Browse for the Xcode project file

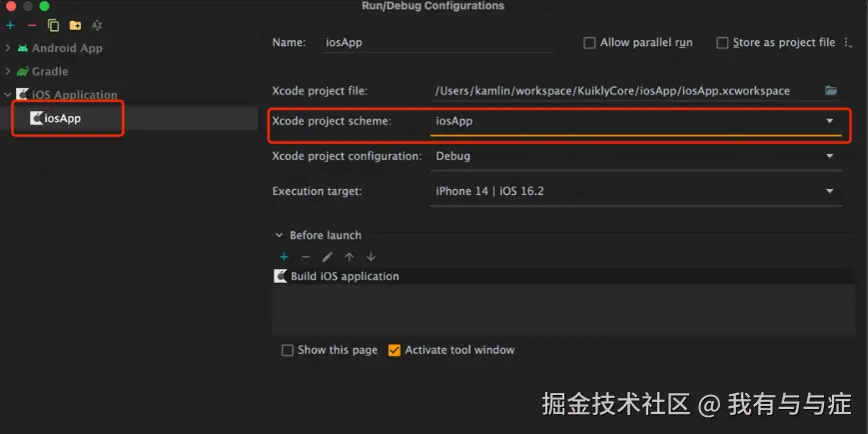(831, 91)
